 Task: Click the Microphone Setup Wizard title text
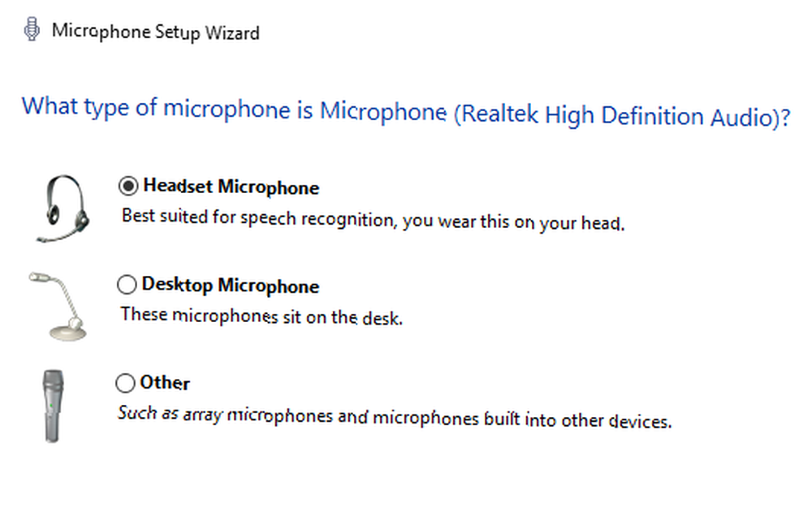pyautogui.click(x=155, y=32)
